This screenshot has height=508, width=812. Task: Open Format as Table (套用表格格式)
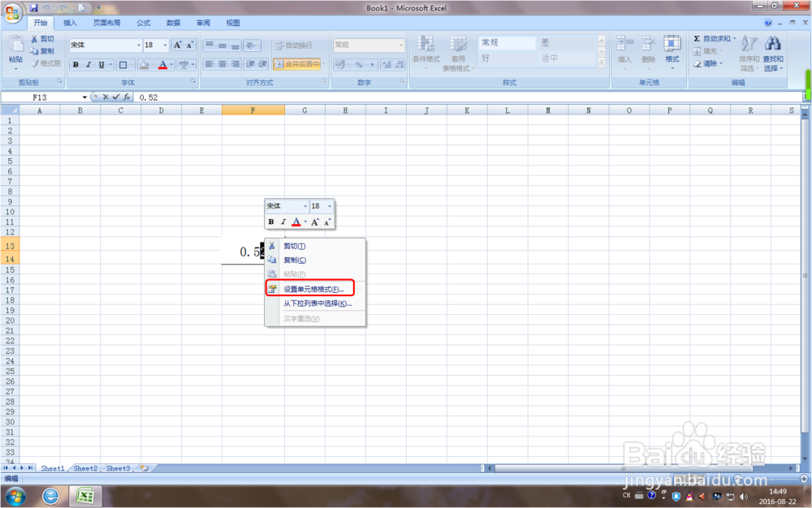458,54
